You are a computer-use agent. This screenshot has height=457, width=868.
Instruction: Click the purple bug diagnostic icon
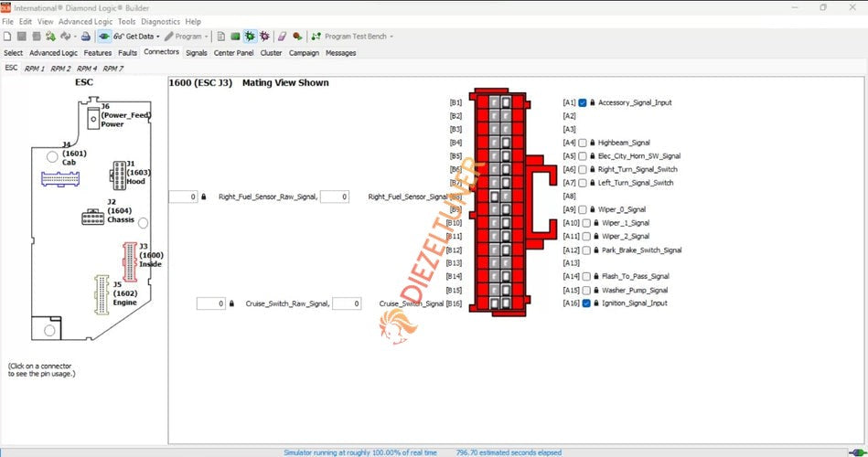[x=264, y=37]
